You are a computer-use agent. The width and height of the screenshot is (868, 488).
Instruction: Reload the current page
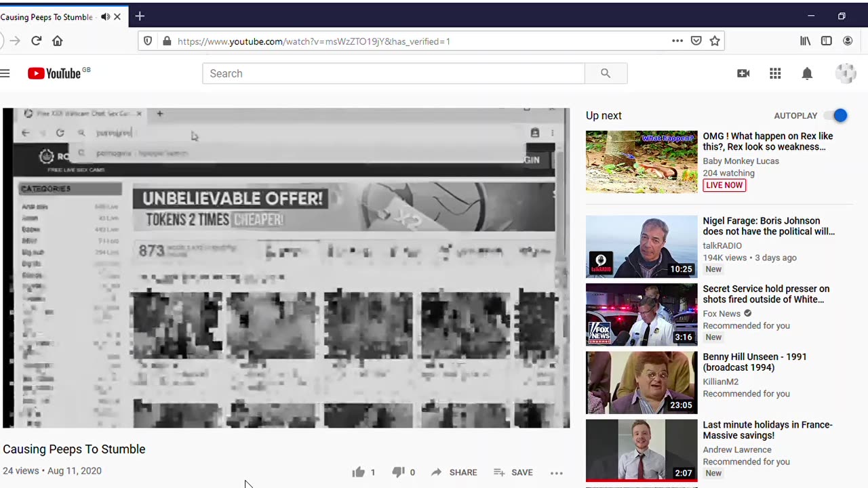[37, 41]
